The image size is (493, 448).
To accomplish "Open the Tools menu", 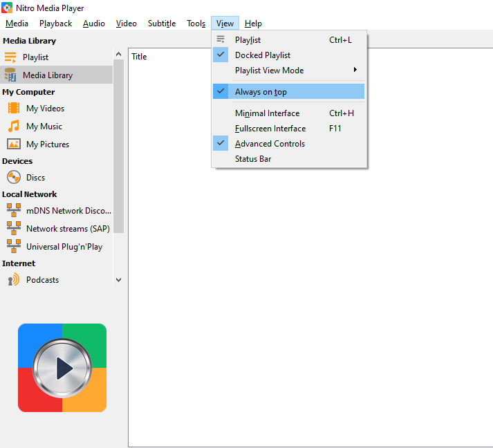I will [x=196, y=24].
